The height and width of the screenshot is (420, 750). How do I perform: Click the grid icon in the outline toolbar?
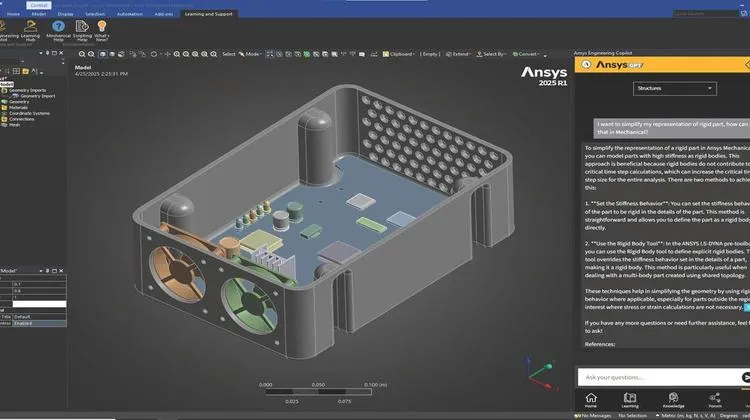pyautogui.click(x=16, y=71)
